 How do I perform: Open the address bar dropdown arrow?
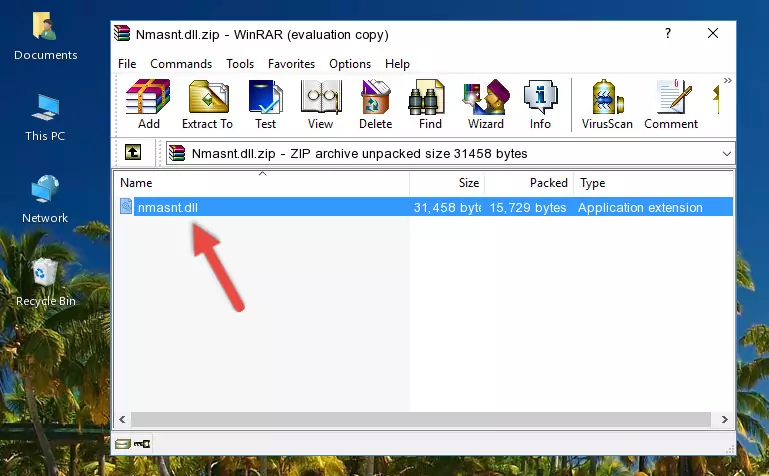click(x=726, y=154)
